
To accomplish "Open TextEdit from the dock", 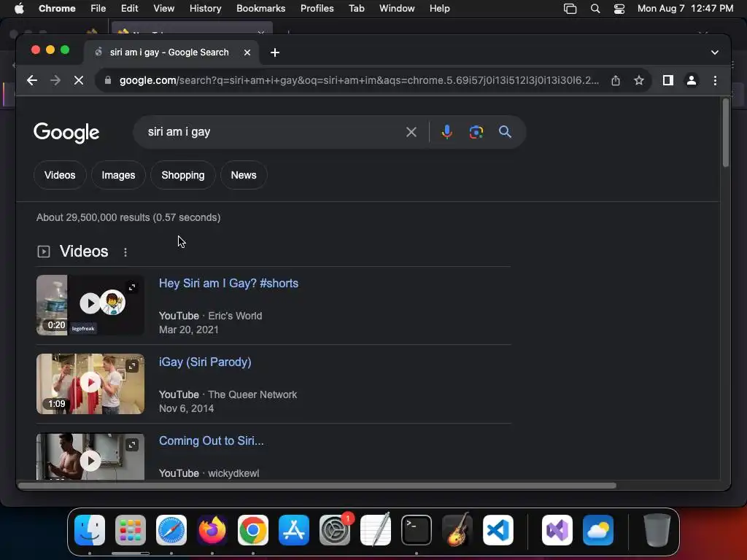I will (376, 530).
